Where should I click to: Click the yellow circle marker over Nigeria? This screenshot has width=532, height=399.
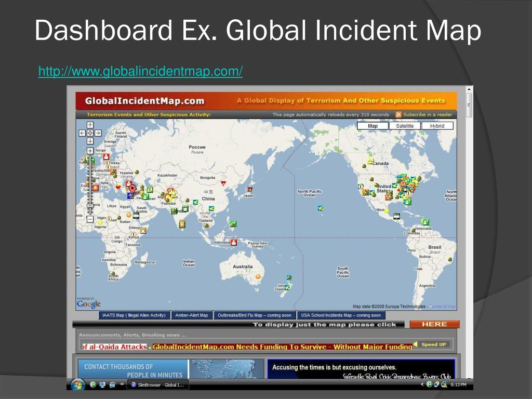tap(100, 222)
